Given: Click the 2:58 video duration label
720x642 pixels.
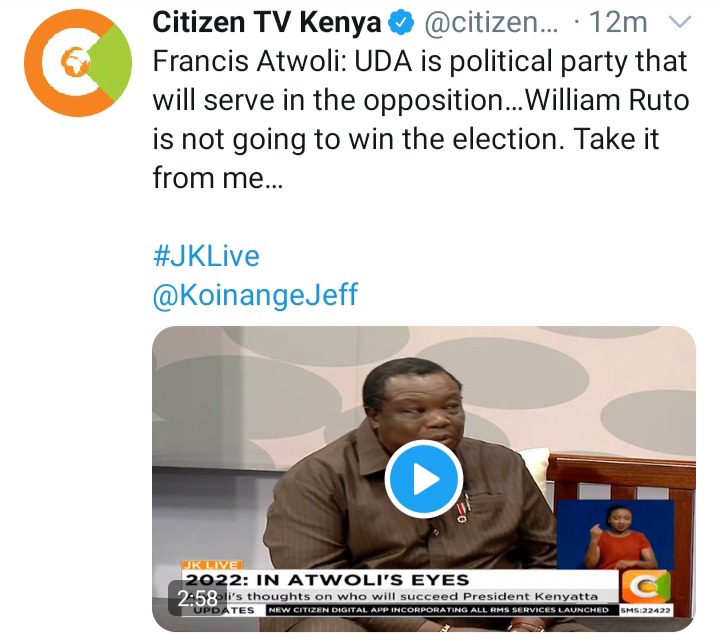Looking at the screenshot, I should coord(197,598).
